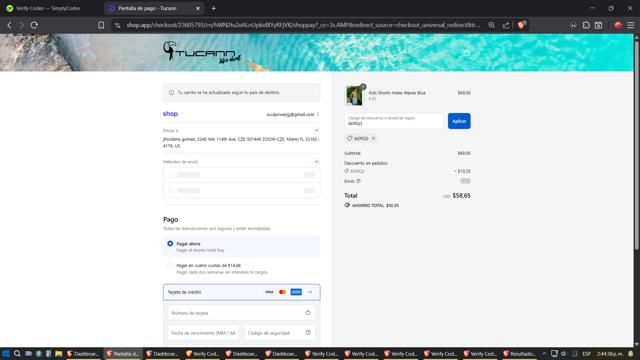Go back using the browser back arrow
640x360 pixels.
pyautogui.click(x=9, y=25)
